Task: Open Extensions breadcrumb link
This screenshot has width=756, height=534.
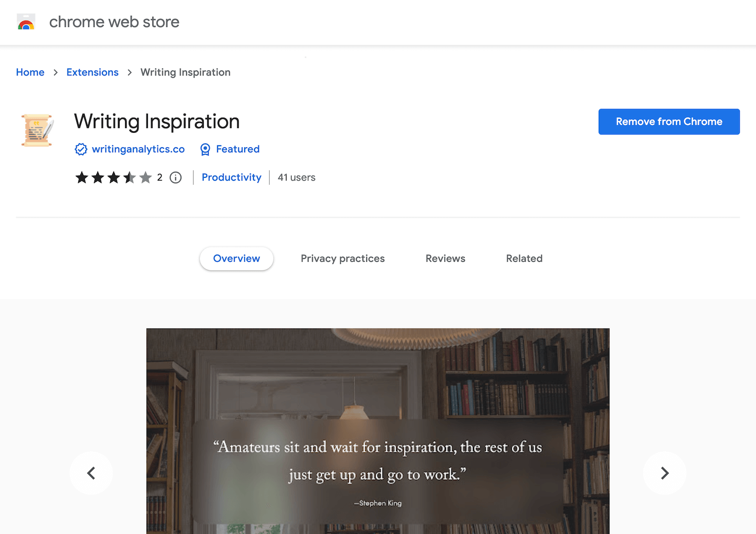Action: pyautogui.click(x=93, y=72)
